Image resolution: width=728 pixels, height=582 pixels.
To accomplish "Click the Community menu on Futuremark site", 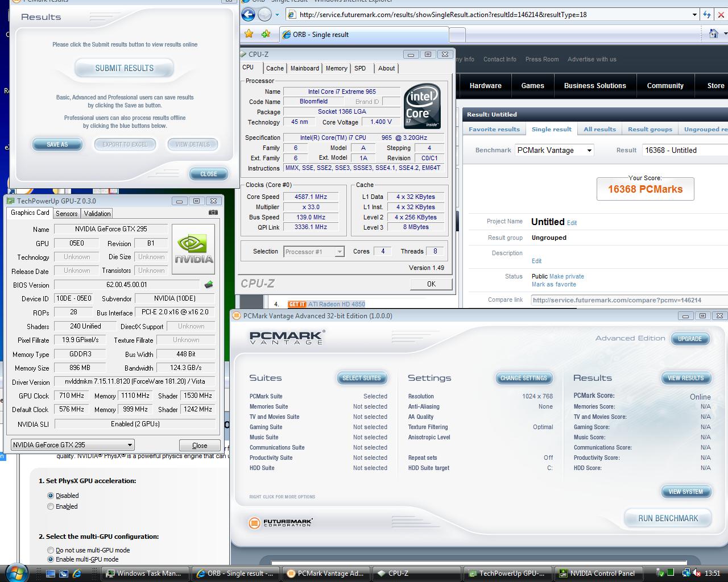I will [x=665, y=86].
